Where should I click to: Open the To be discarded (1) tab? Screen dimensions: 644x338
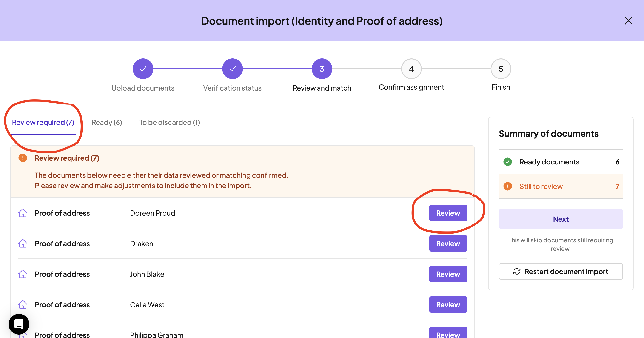pos(169,122)
